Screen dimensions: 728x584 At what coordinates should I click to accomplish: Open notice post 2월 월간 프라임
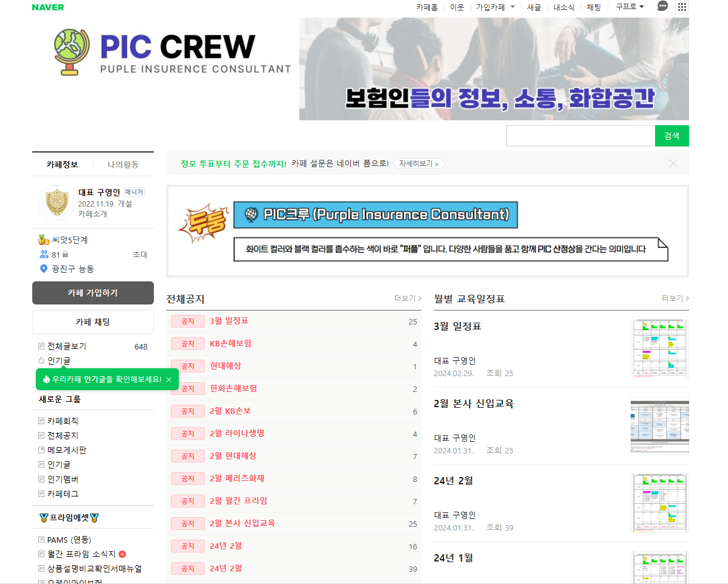[x=238, y=501]
